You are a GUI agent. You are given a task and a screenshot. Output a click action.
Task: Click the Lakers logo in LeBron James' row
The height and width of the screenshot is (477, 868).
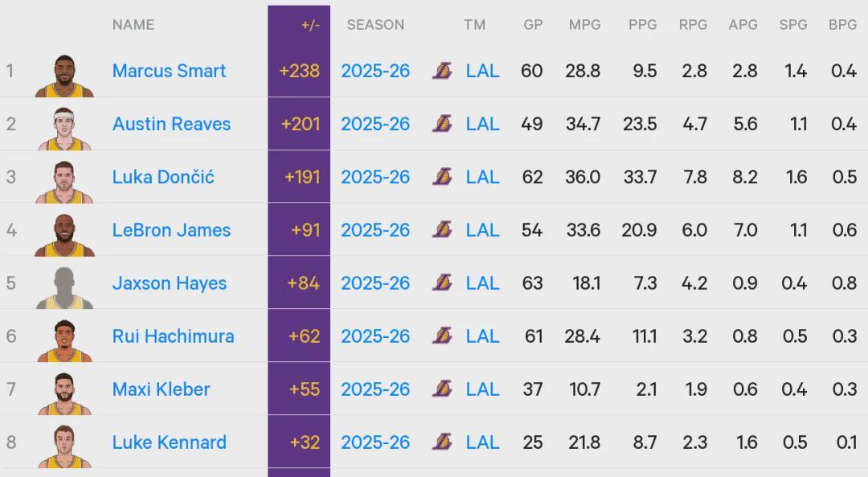[442, 230]
